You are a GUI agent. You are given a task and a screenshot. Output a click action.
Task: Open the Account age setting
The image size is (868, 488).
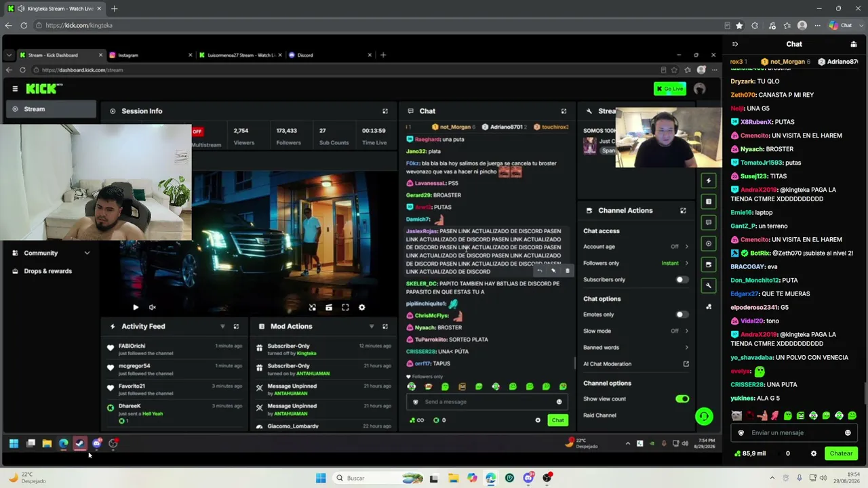(636, 247)
